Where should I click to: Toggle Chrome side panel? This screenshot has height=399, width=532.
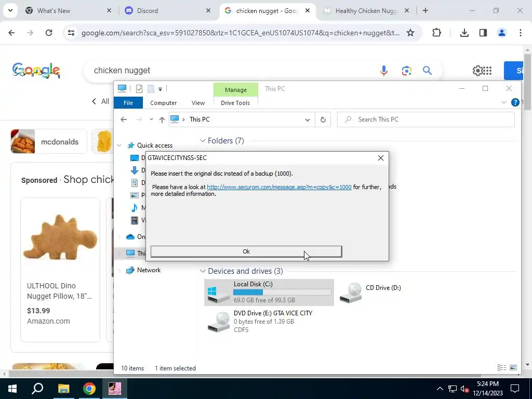click(x=483, y=33)
